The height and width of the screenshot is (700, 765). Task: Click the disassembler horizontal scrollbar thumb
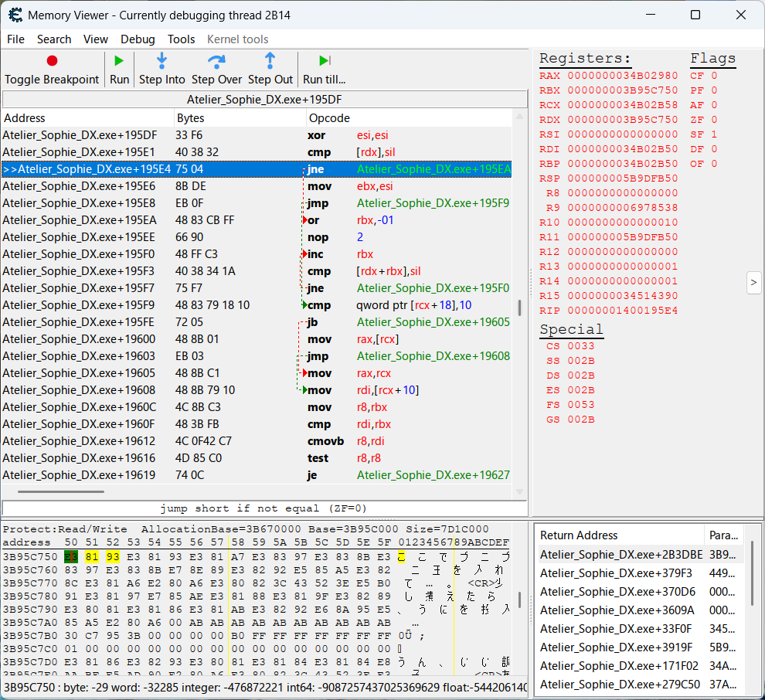point(61,491)
